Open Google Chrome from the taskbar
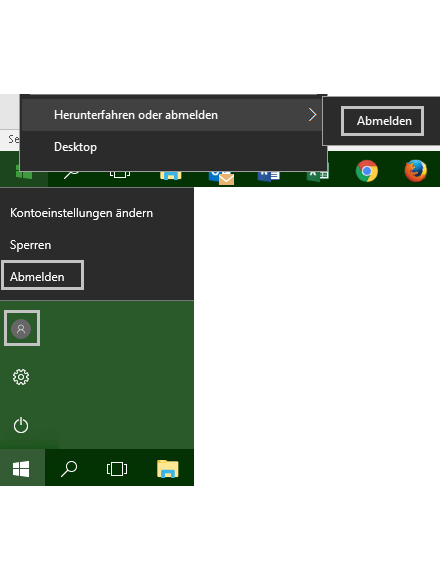441x561 pixels. [x=367, y=171]
